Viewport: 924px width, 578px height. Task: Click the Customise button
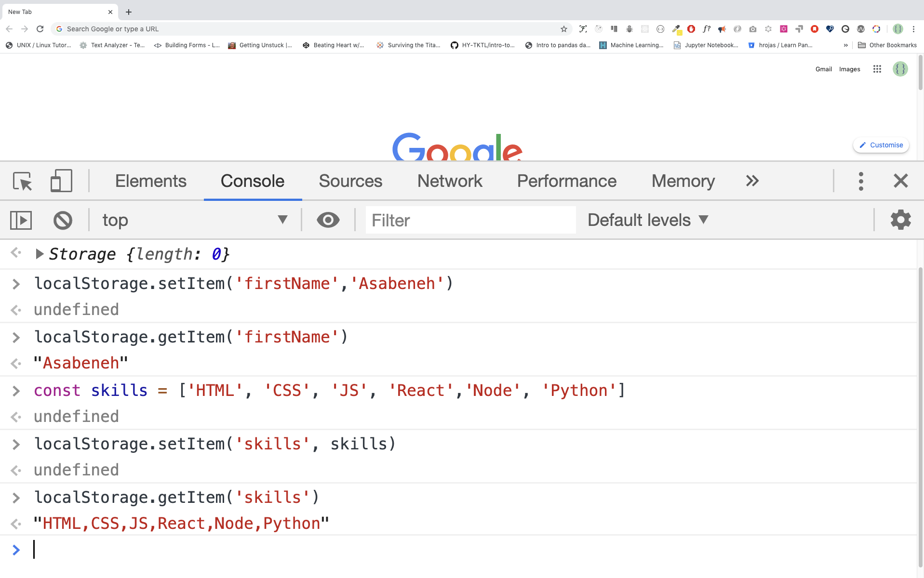[x=881, y=145]
